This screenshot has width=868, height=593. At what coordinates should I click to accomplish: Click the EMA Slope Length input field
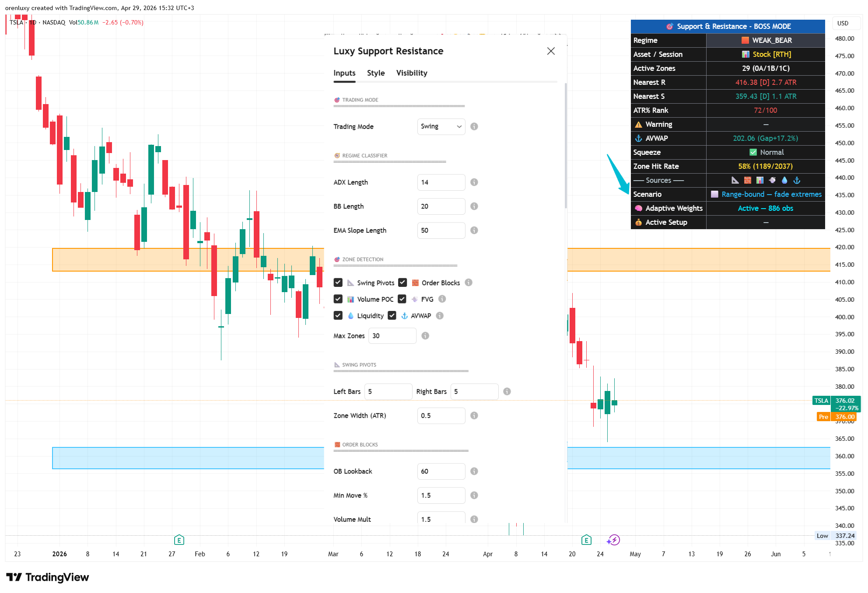coord(441,230)
